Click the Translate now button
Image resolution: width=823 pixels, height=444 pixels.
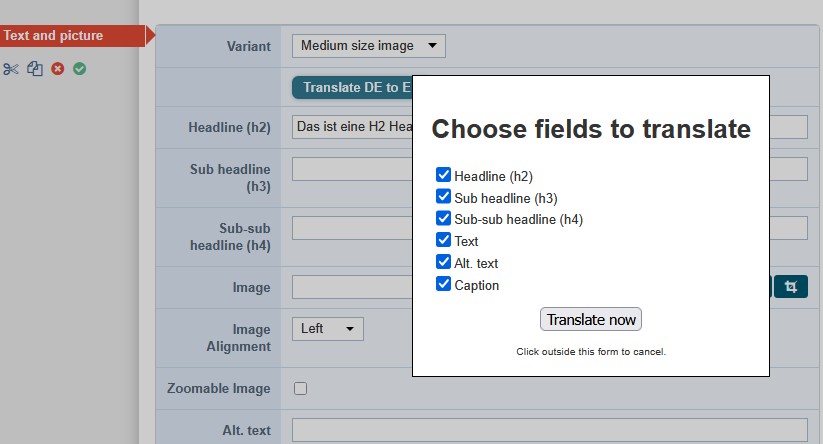591,319
